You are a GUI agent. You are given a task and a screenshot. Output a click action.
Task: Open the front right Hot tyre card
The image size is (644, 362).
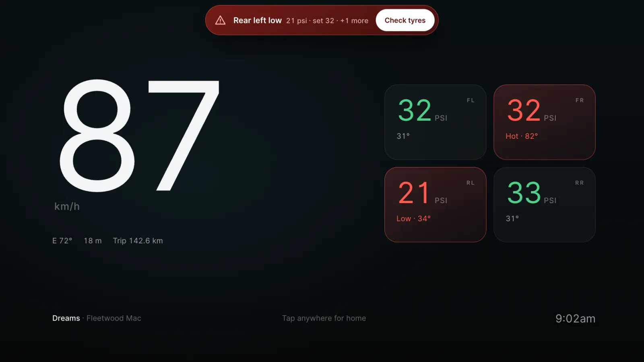click(545, 122)
